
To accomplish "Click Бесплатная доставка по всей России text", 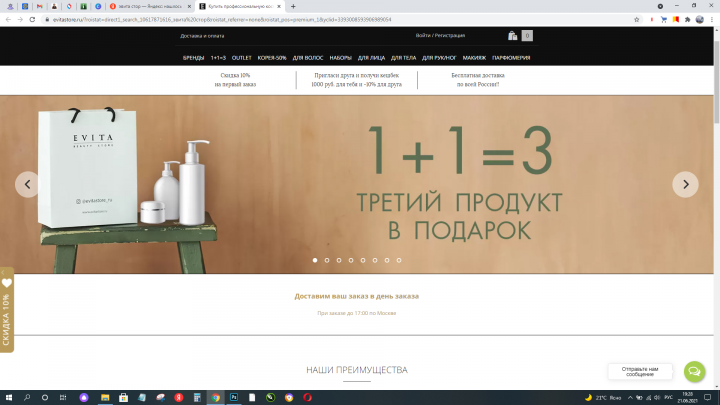I will click(478, 80).
